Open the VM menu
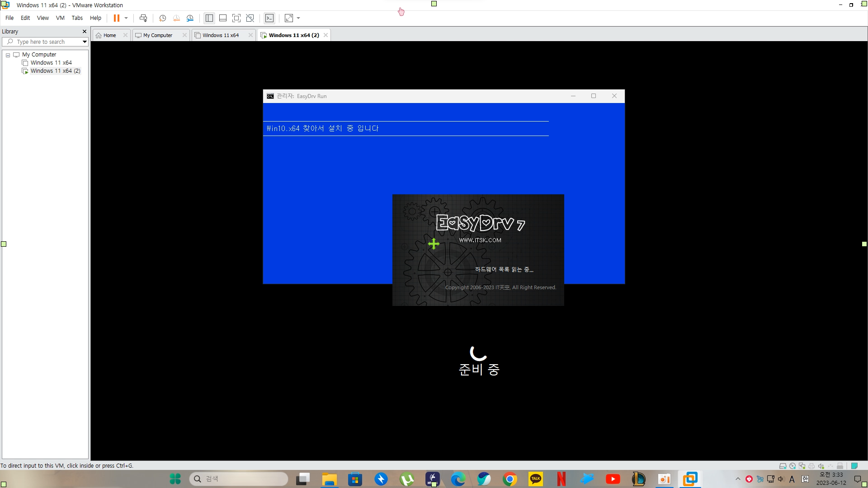 click(x=60, y=18)
